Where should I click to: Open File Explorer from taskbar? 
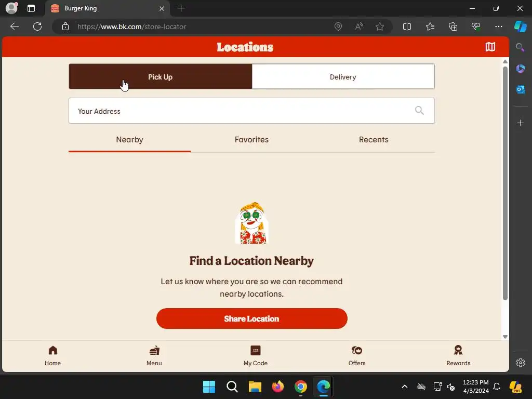pos(255,387)
